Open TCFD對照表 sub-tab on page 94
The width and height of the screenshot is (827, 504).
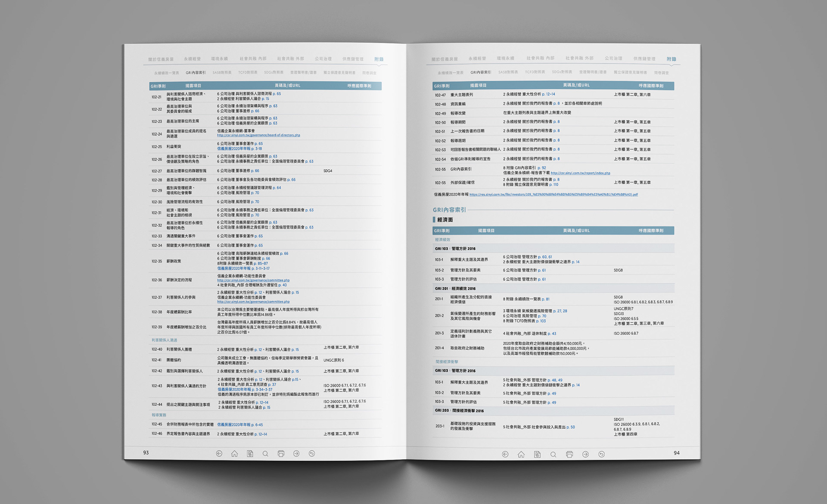click(535, 72)
